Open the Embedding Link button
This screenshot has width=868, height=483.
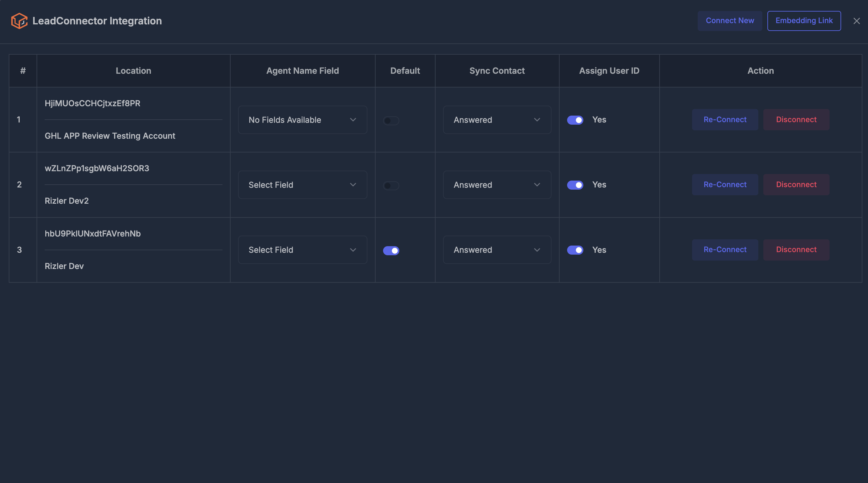tap(804, 21)
